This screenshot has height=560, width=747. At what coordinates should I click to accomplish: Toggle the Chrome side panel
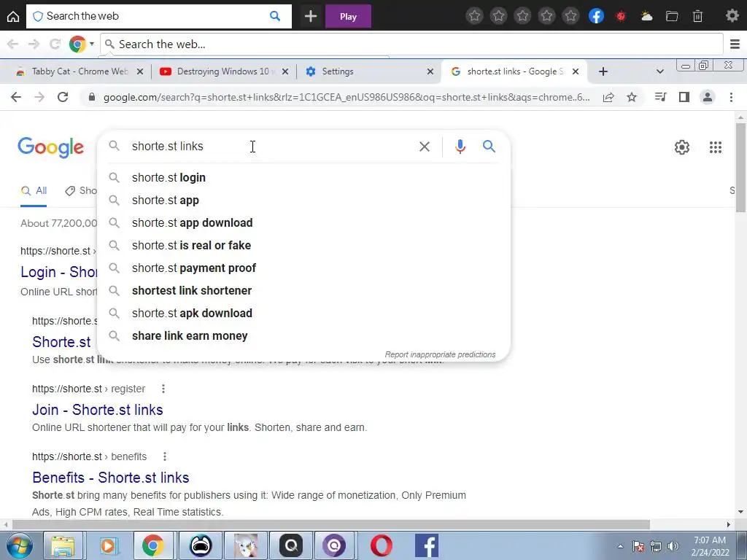[x=684, y=97]
